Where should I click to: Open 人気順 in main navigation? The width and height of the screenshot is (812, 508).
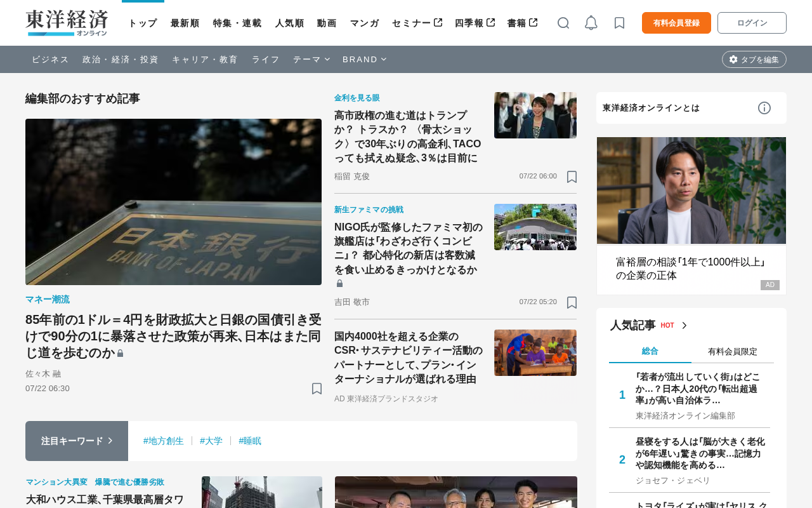(x=289, y=23)
